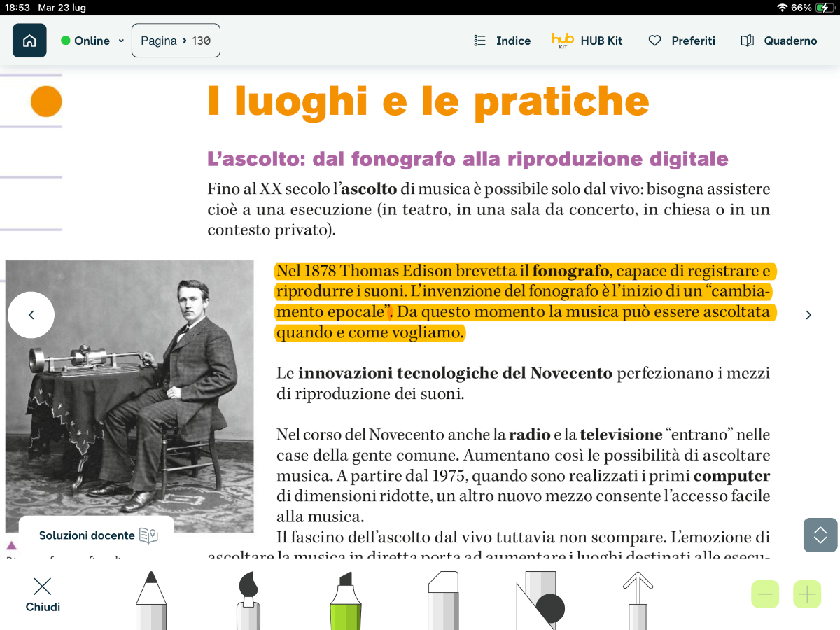Tap the up-down page scroll button

click(820, 535)
